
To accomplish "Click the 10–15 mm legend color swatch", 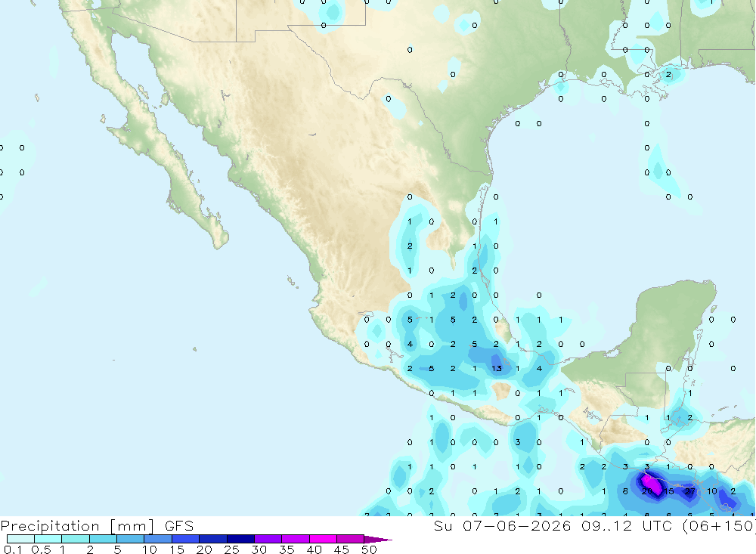I will 158,539.
